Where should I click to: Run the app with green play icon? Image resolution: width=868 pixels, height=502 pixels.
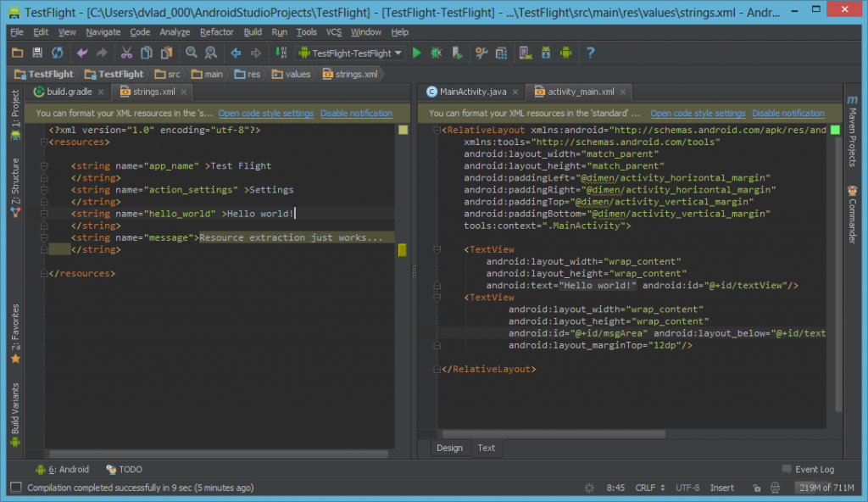(x=417, y=53)
